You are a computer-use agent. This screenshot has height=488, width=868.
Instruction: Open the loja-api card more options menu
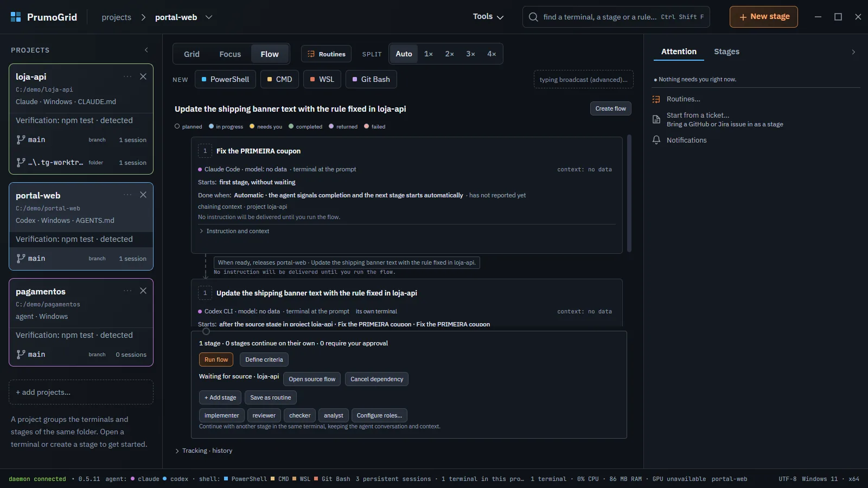click(x=127, y=76)
